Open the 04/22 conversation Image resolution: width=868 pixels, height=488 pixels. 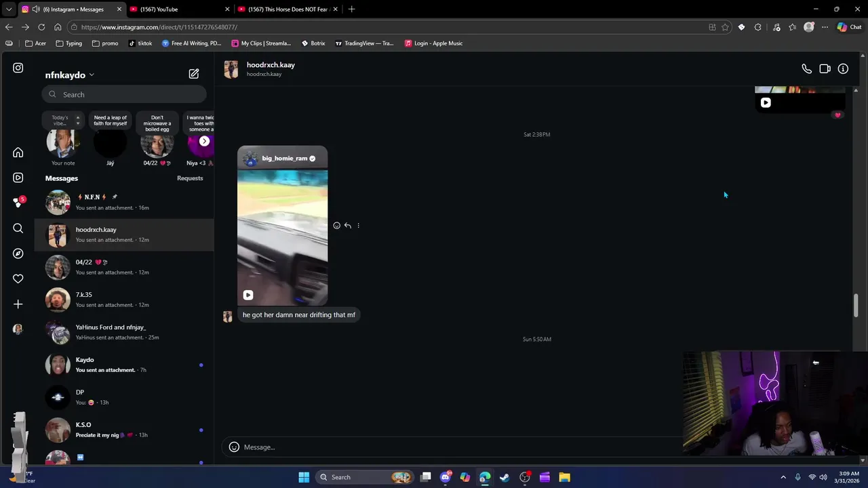pos(124,267)
